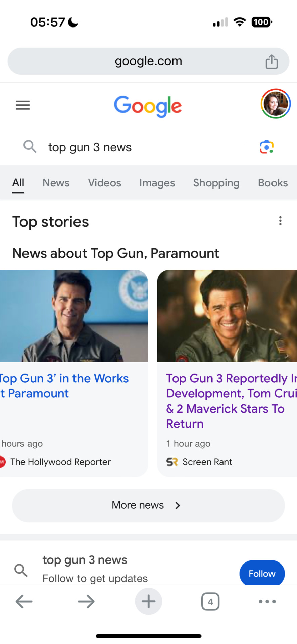Switch to the Videos tab
This screenshot has width=297, height=644.
click(x=104, y=183)
